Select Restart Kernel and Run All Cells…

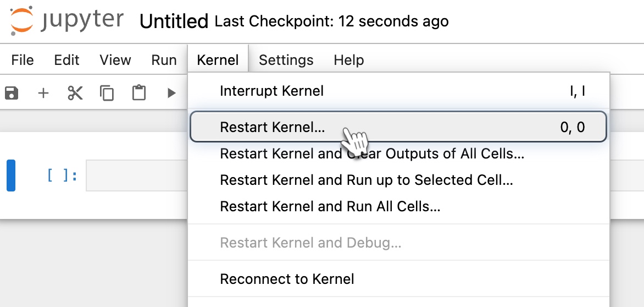click(x=398, y=206)
